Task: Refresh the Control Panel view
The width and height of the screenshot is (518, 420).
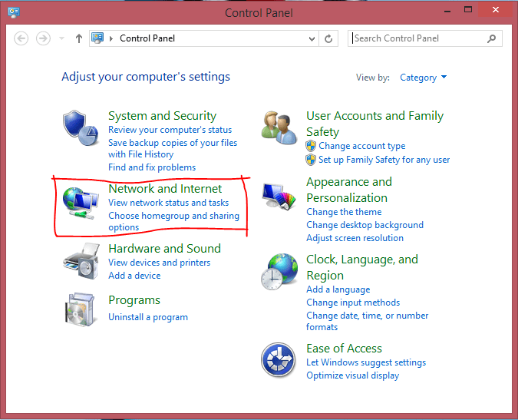Action: (328, 38)
